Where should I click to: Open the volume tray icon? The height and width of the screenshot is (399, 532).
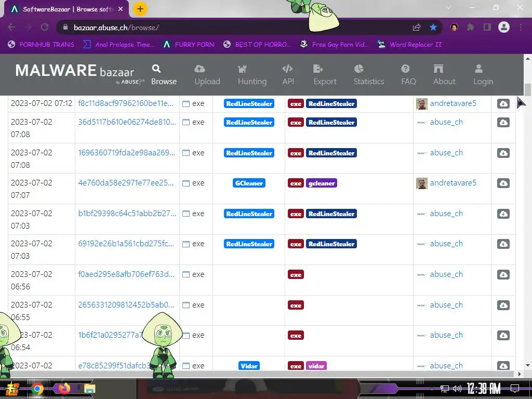pyautogui.click(x=457, y=389)
